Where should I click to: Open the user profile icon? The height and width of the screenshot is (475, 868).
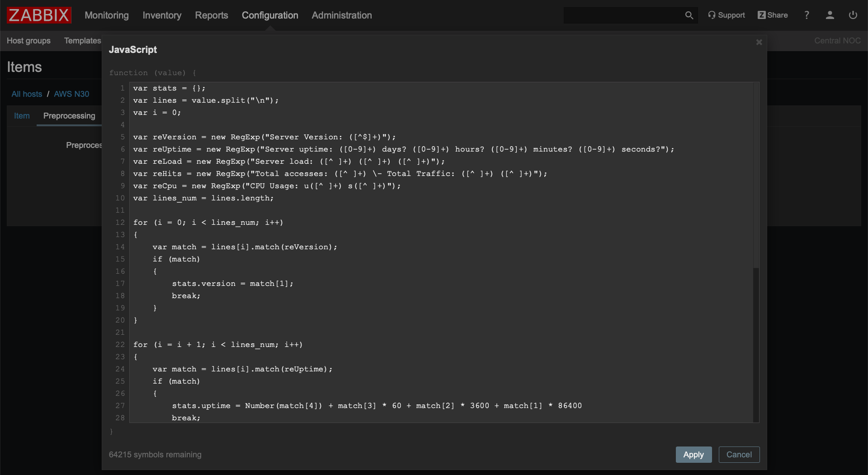click(x=830, y=15)
